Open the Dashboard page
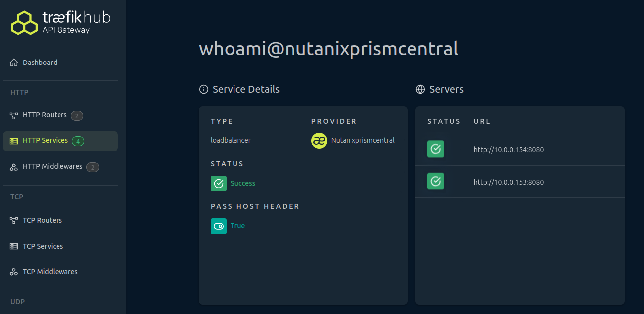Screen dimensions: 644x314 (x=40, y=62)
